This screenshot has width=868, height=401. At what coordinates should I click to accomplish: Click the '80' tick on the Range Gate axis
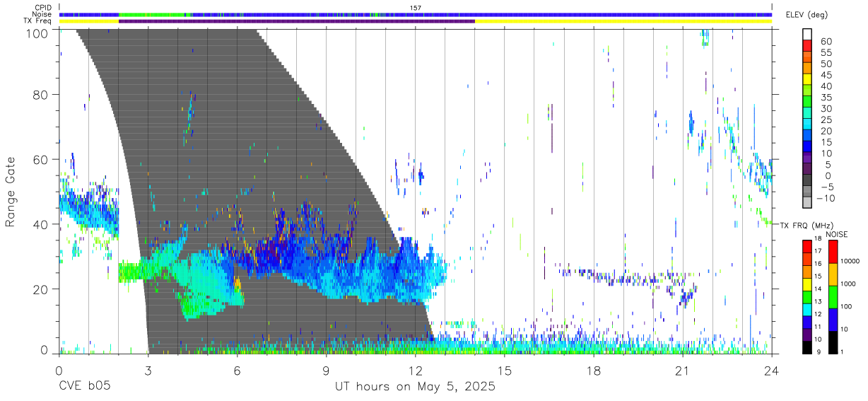tap(41, 94)
